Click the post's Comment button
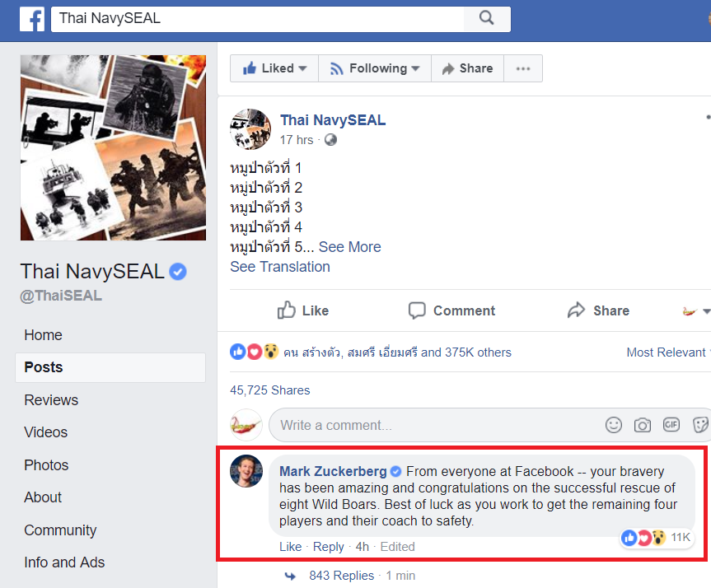711x588 pixels. coord(452,310)
